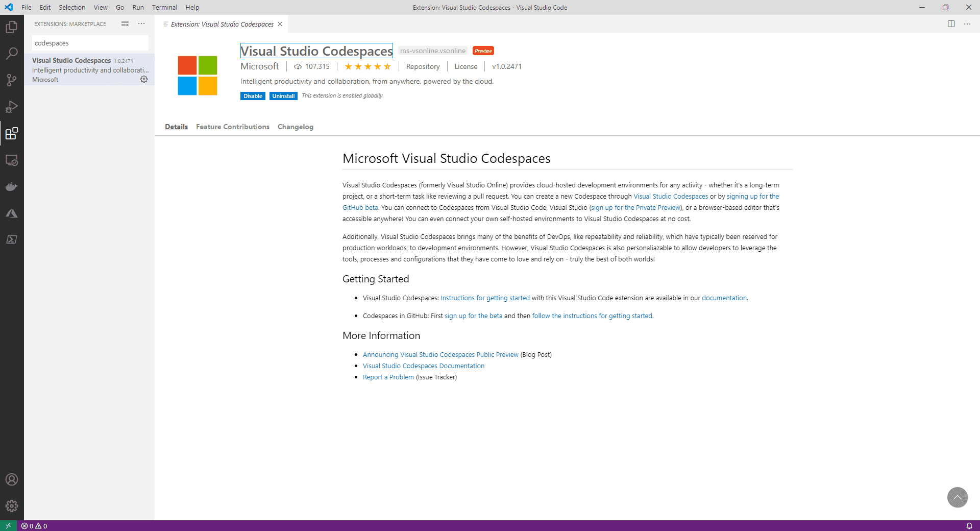
Task: Click the Preview badge
Action: [483, 51]
